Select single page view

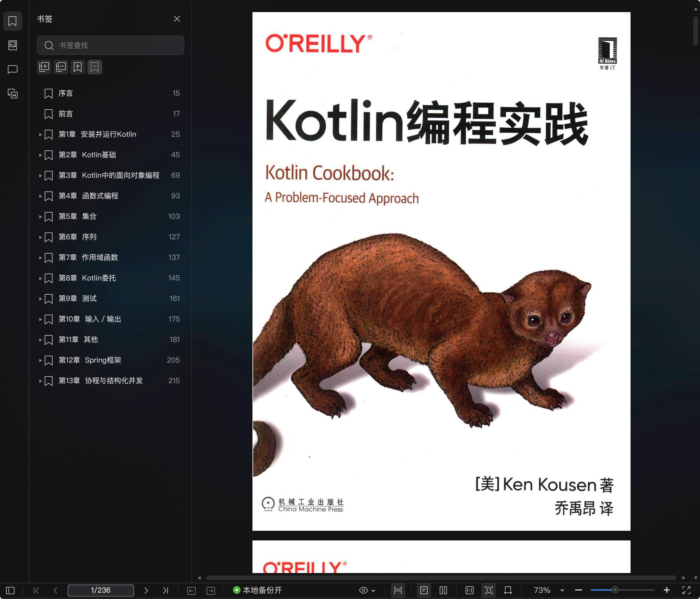tap(424, 590)
